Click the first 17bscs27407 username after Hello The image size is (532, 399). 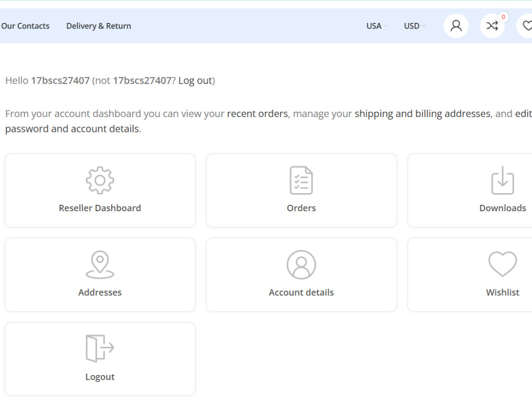click(x=61, y=80)
